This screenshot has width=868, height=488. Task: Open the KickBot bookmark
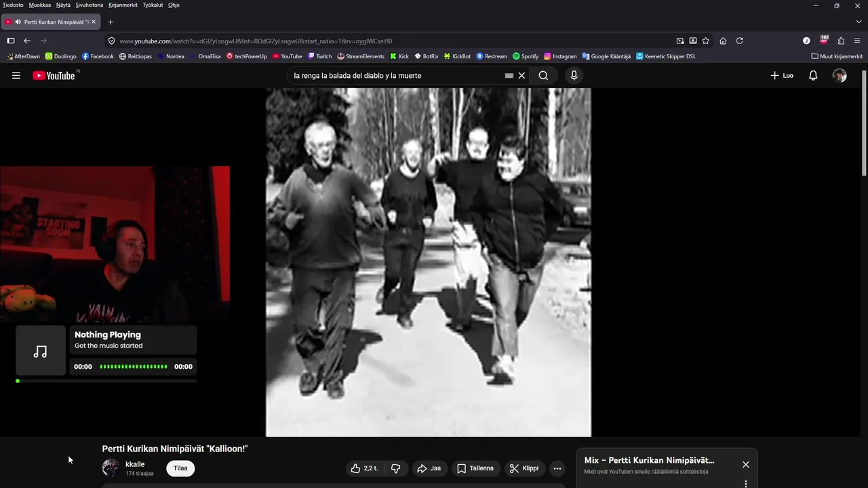click(x=457, y=56)
